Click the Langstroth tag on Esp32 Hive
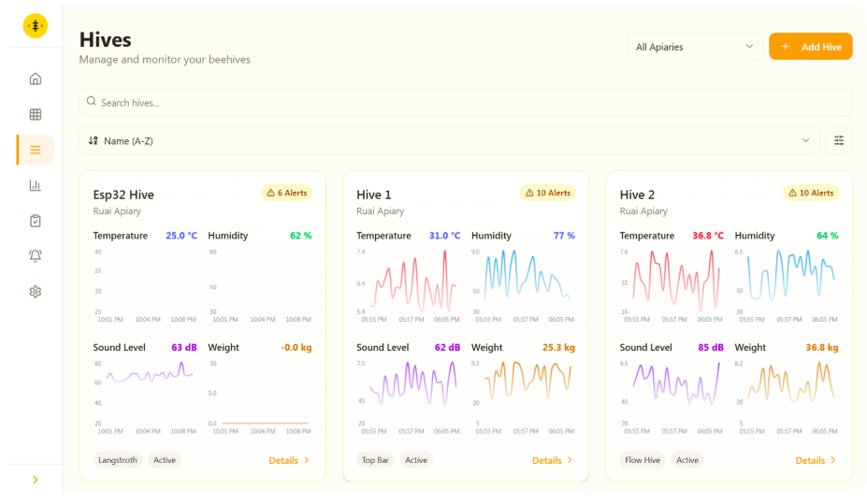This screenshot has height=504, width=867. point(118,460)
